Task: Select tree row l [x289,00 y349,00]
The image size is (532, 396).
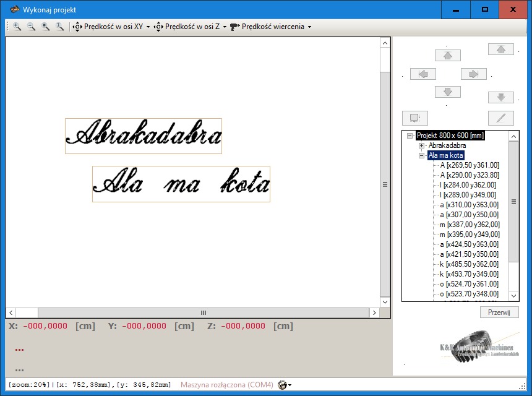Action: click(468, 195)
